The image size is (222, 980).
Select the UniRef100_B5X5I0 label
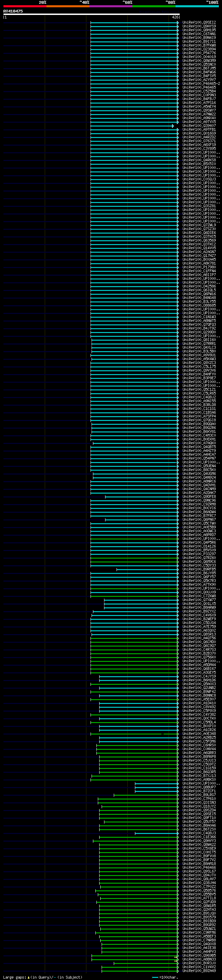click(x=199, y=164)
